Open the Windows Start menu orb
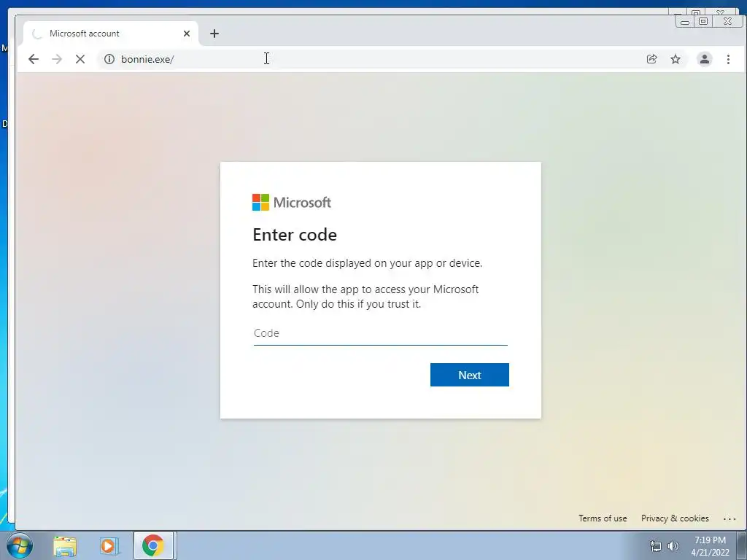Image resolution: width=747 pixels, height=560 pixels. point(20,545)
